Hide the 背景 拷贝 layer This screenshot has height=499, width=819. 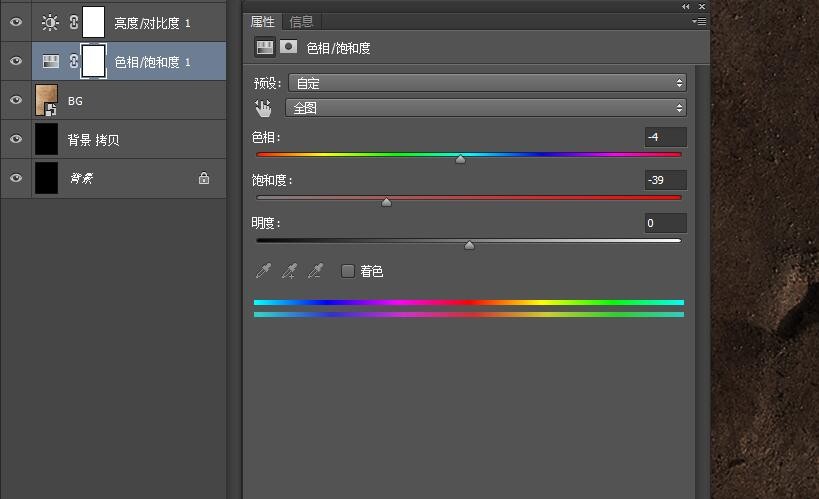[15, 140]
